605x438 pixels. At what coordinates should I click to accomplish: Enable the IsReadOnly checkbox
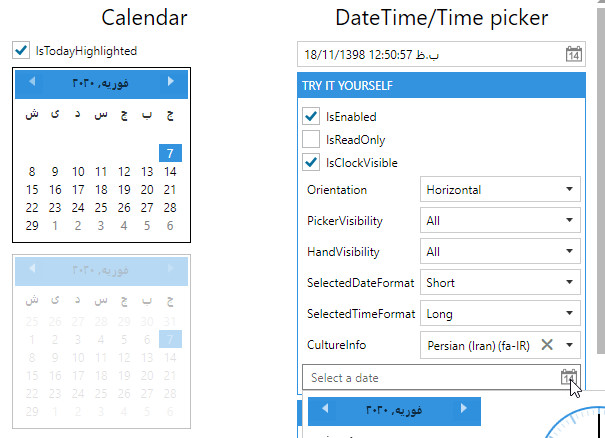pyautogui.click(x=311, y=139)
